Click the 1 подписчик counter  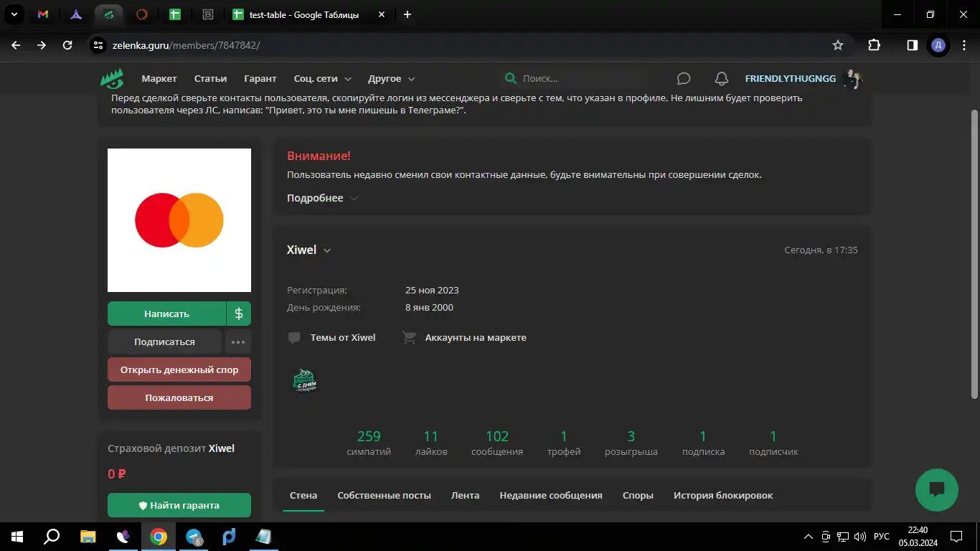(773, 443)
